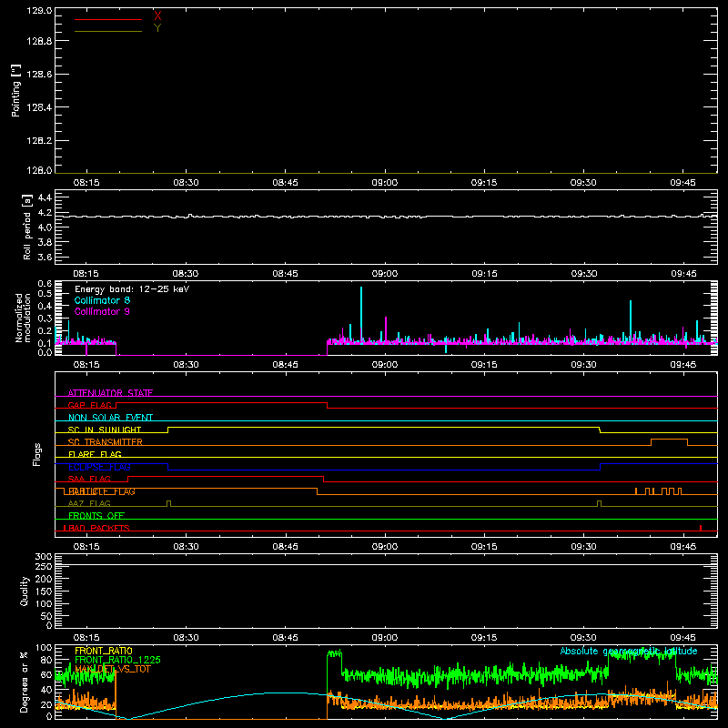Click the 3.6 roll period tick
This screenshot has width=728, height=728.
[45, 257]
